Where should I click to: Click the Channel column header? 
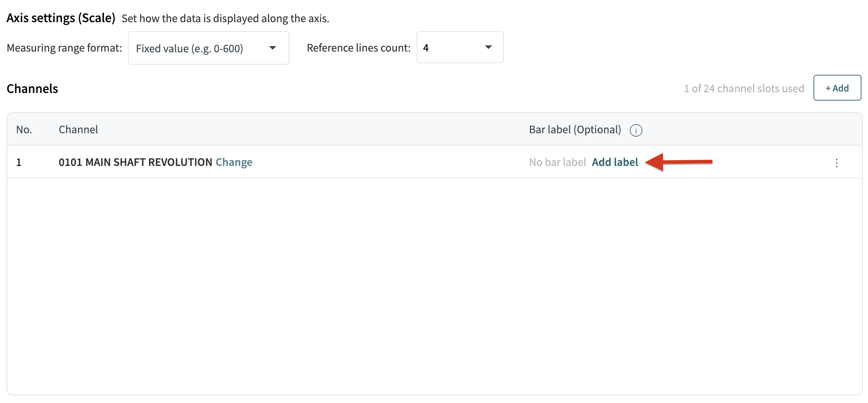(78, 130)
